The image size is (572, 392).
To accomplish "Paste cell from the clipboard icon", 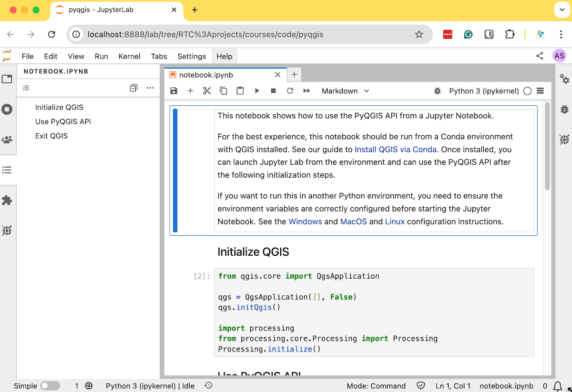I will point(240,91).
